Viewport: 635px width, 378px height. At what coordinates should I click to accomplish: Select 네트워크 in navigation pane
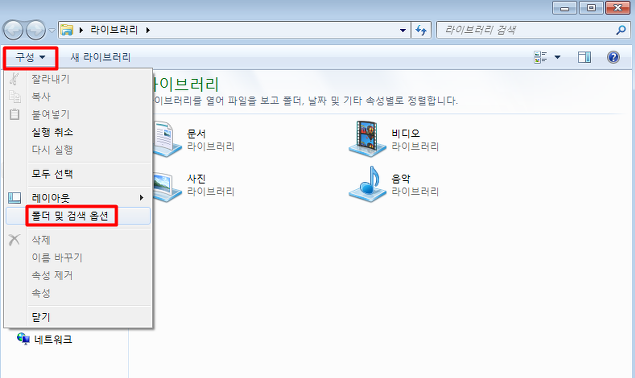click(x=53, y=340)
